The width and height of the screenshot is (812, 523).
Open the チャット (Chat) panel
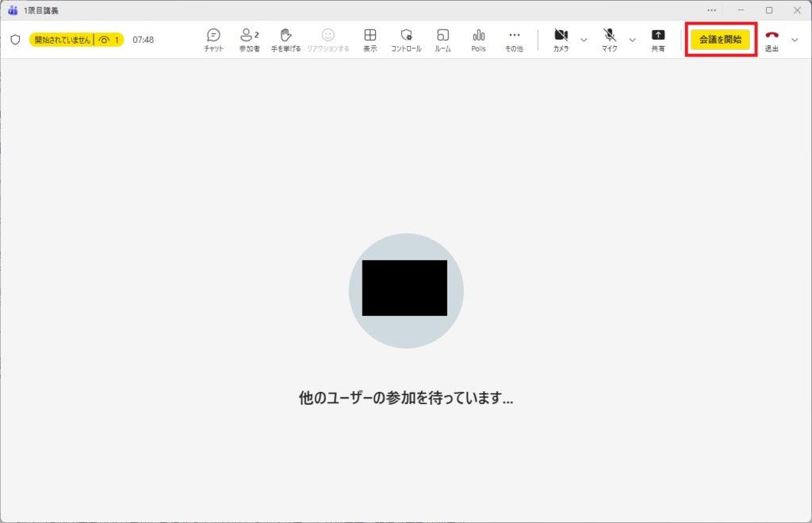pos(213,39)
